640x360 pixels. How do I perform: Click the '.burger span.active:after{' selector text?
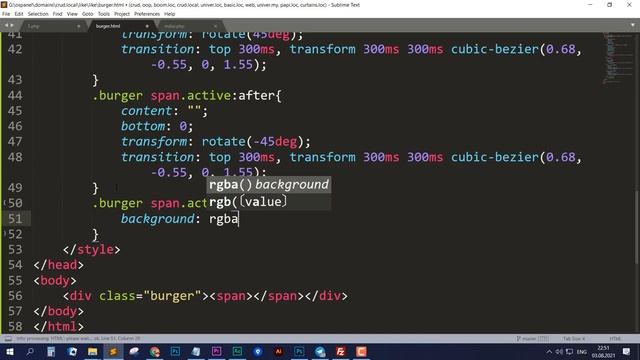[187, 96]
